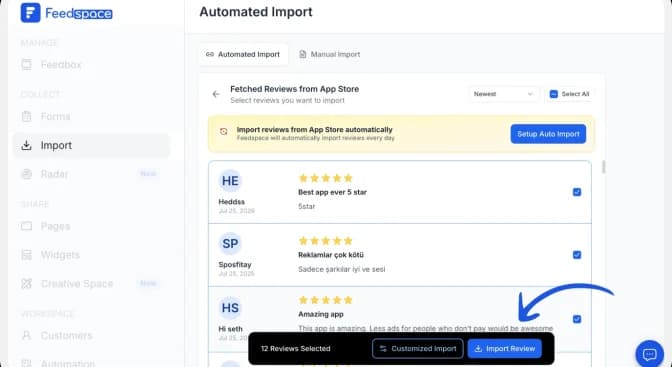The width and height of the screenshot is (672, 367).
Task: Click the Feedspace logo icon
Action: pos(30,13)
